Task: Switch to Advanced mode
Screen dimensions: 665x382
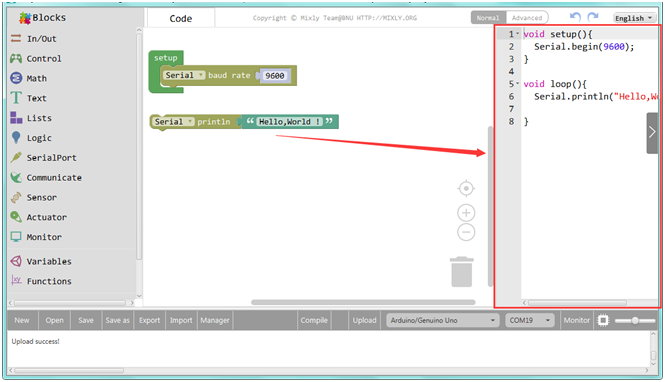Action: coord(527,18)
